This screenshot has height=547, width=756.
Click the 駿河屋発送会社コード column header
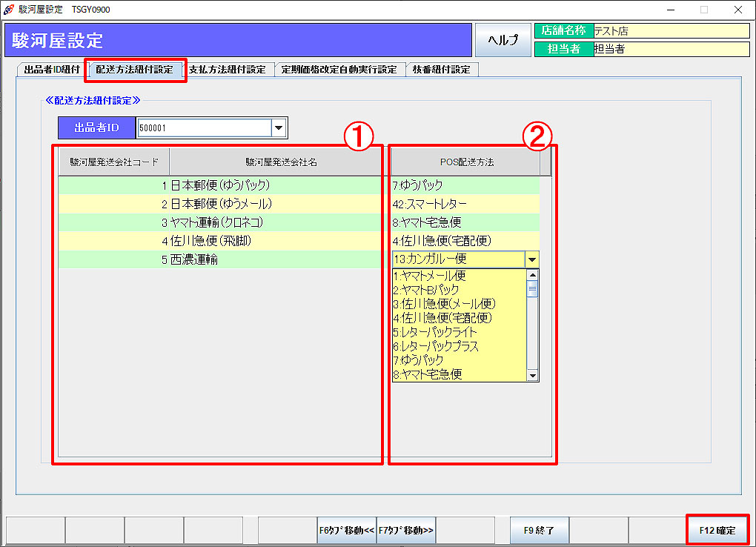114,162
